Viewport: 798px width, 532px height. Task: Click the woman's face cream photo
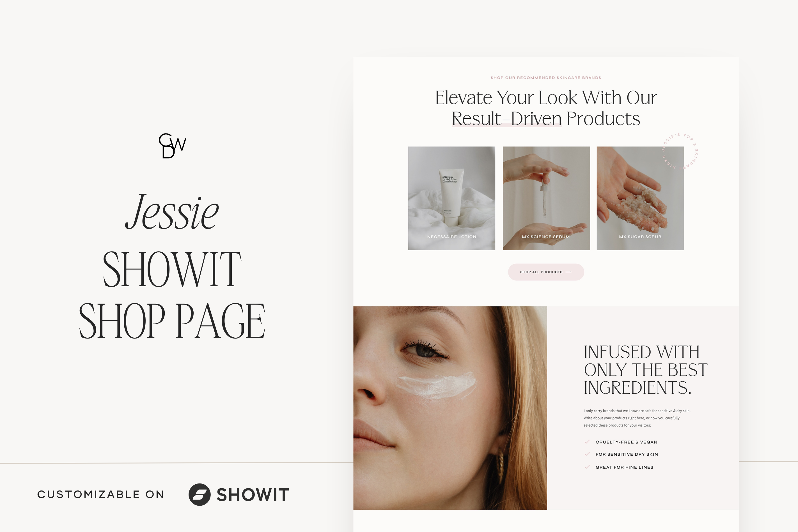[450, 408]
